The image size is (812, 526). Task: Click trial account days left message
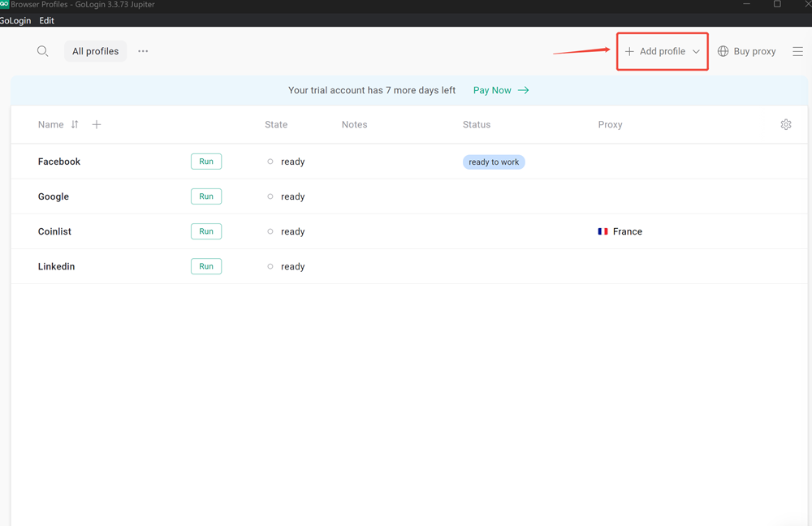point(372,90)
